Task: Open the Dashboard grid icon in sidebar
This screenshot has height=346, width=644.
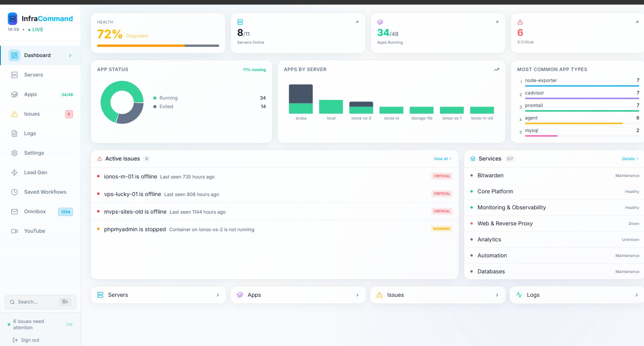Action: [14, 55]
